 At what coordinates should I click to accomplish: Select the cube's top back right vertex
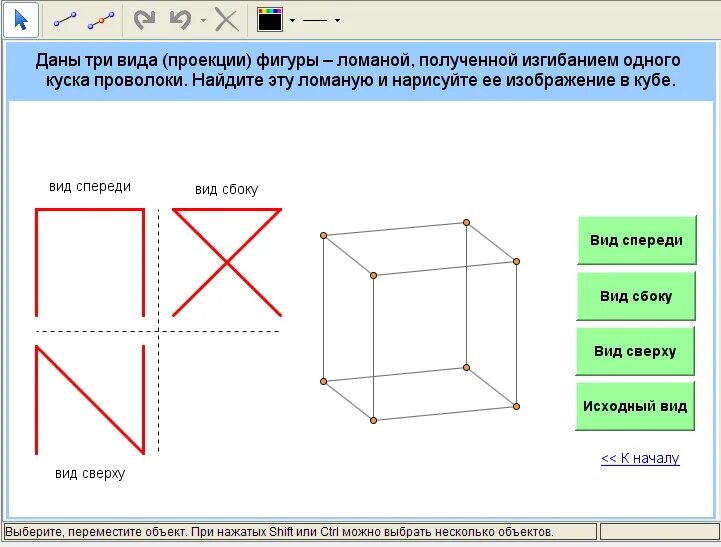(x=466, y=222)
